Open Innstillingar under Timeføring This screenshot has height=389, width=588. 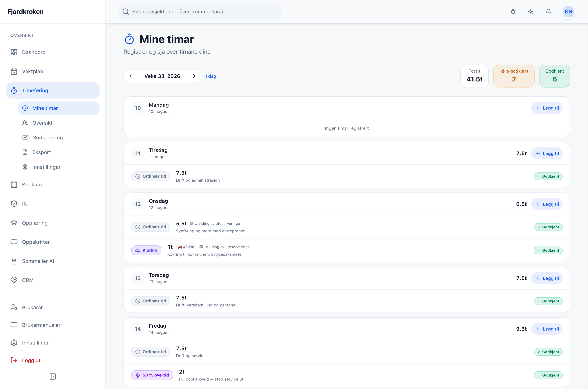(58, 167)
